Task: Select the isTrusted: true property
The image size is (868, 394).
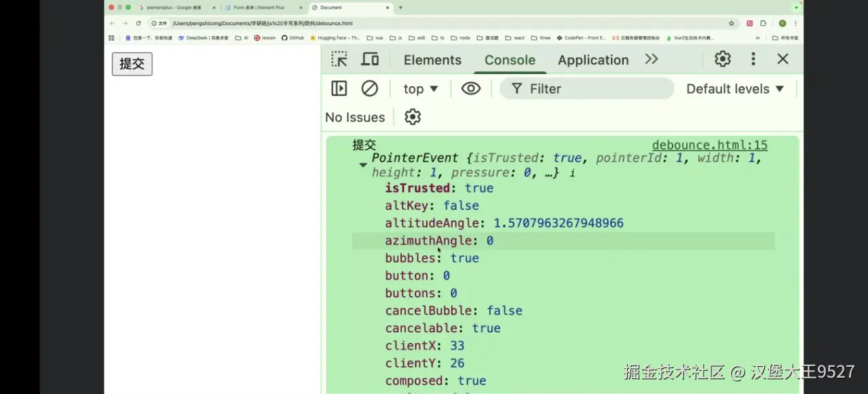Action: [x=439, y=188]
